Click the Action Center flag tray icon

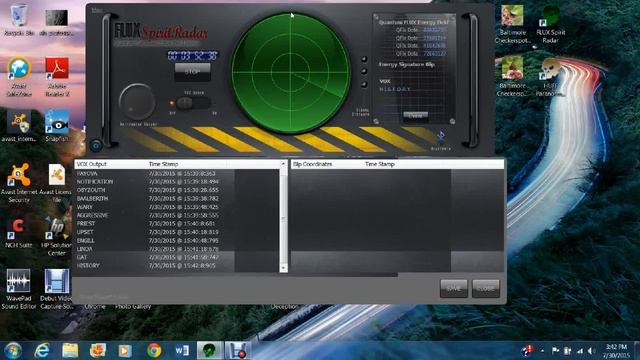(x=555, y=351)
